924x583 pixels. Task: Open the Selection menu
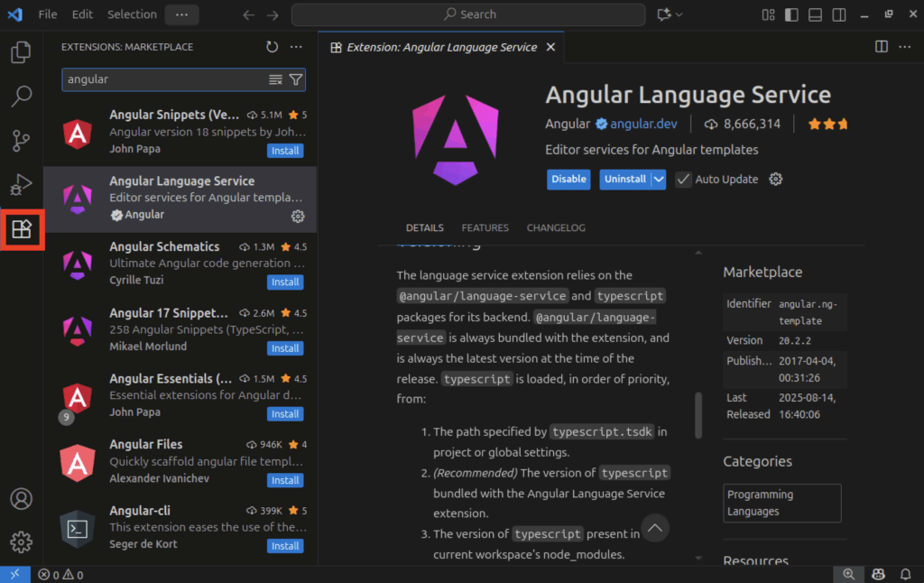pos(132,14)
